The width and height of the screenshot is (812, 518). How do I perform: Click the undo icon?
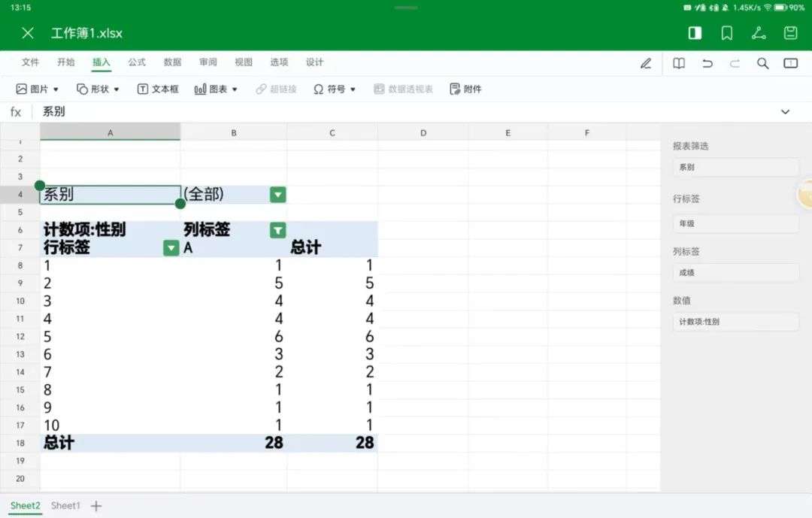point(707,63)
